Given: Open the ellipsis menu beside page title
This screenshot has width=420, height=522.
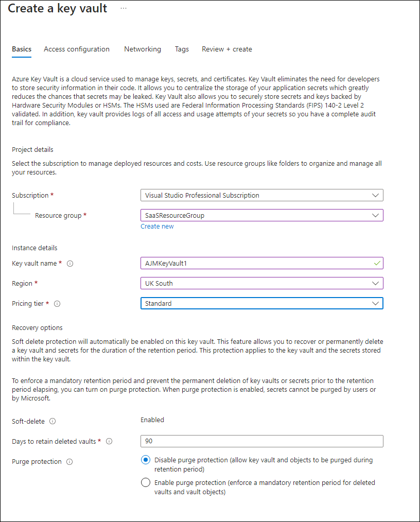Looking at the screenshot, I should pos(124,8).
